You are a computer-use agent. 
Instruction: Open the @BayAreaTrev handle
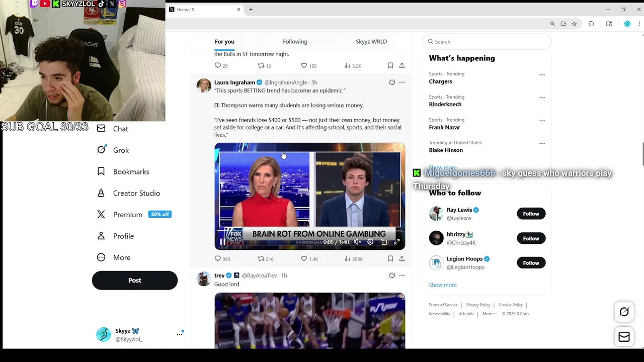point(260,276)
